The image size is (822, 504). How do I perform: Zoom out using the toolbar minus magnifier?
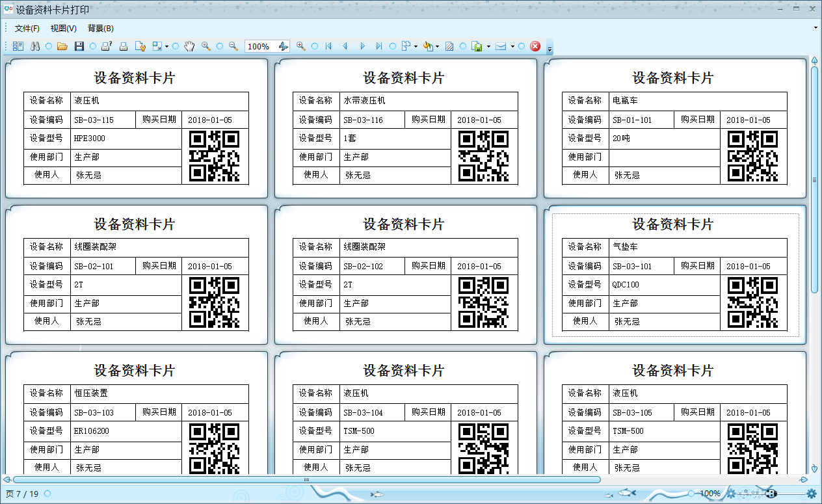(x=233, y=46)
